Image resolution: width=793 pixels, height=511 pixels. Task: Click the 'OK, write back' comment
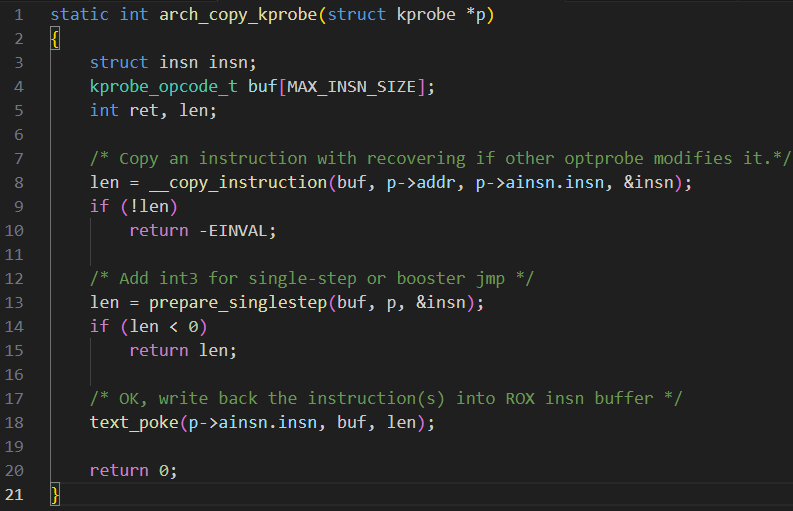(386, 399)
